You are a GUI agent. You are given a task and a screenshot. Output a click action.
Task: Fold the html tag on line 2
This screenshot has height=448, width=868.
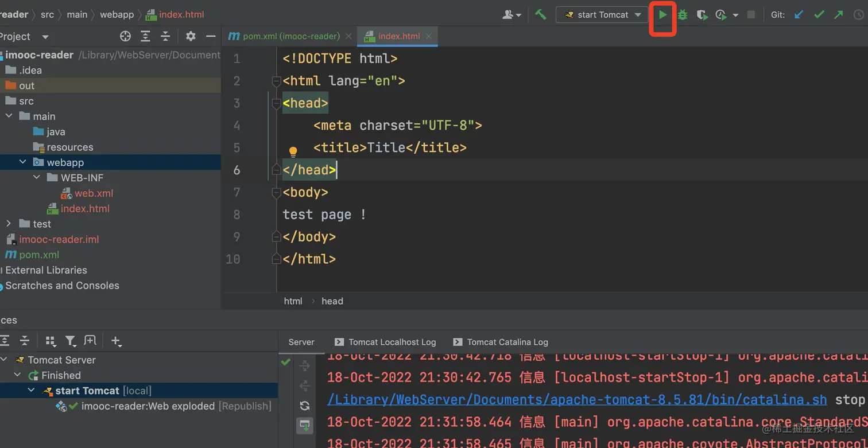(x=276, y=81)
